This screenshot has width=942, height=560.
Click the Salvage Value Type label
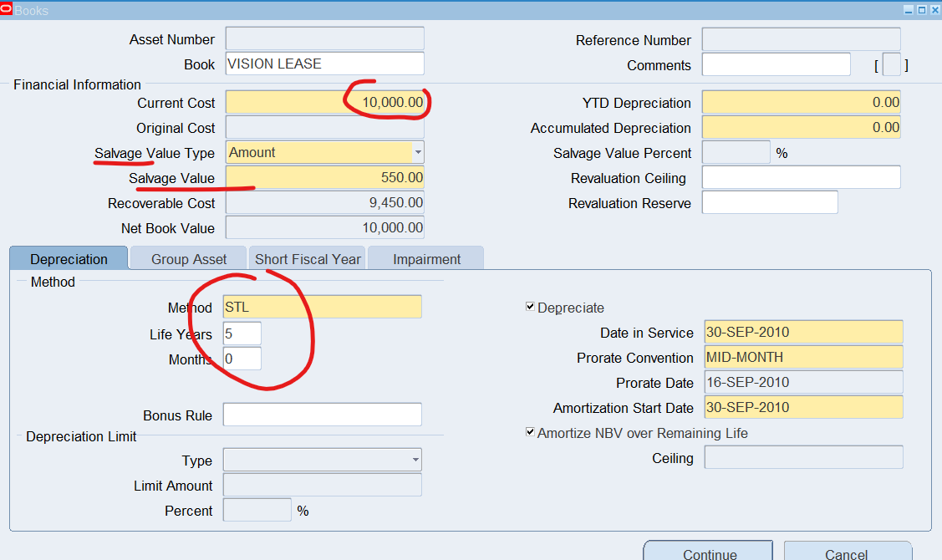point(155,153)
